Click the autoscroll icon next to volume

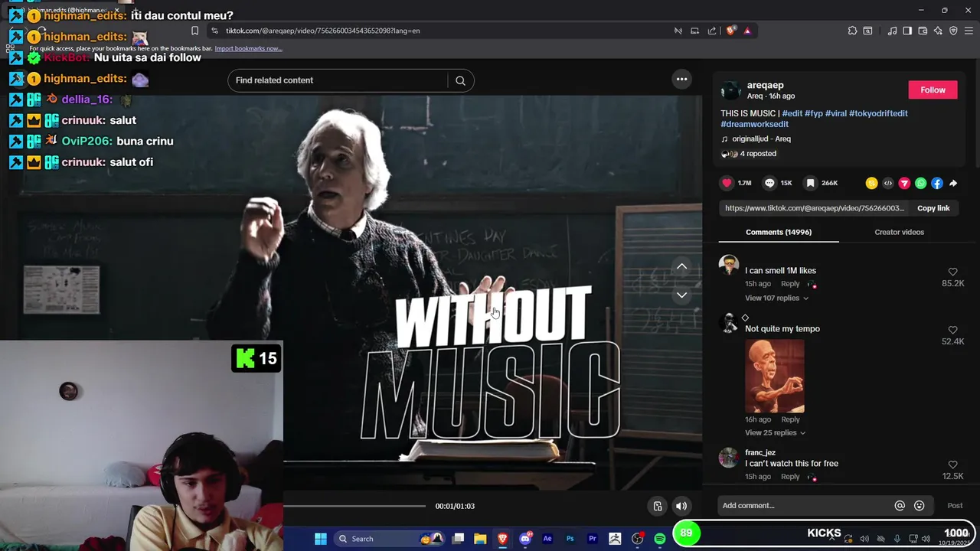[657, 506]
